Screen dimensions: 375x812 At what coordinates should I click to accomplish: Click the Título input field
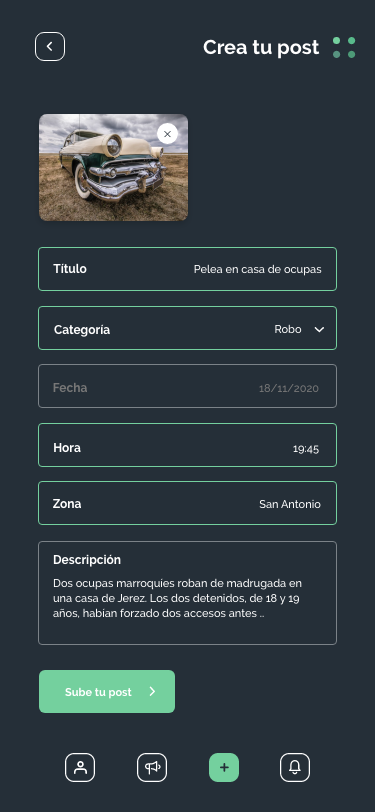point(188,269)
